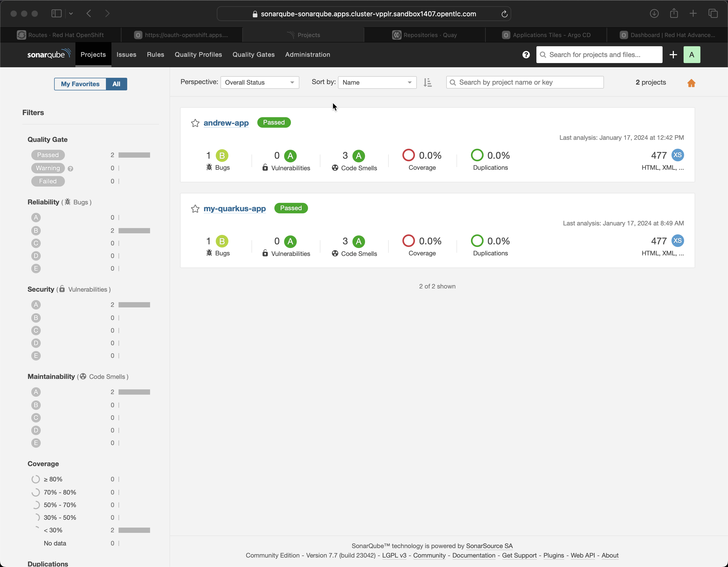Image resolution: width=728 pixels, height=567 pixels.
Task: Reload page using Safari refresh icon
Action: click(504, 14)
